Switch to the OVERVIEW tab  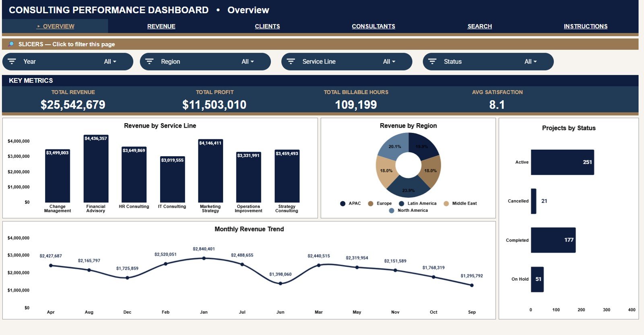click(x=55, y=26)
